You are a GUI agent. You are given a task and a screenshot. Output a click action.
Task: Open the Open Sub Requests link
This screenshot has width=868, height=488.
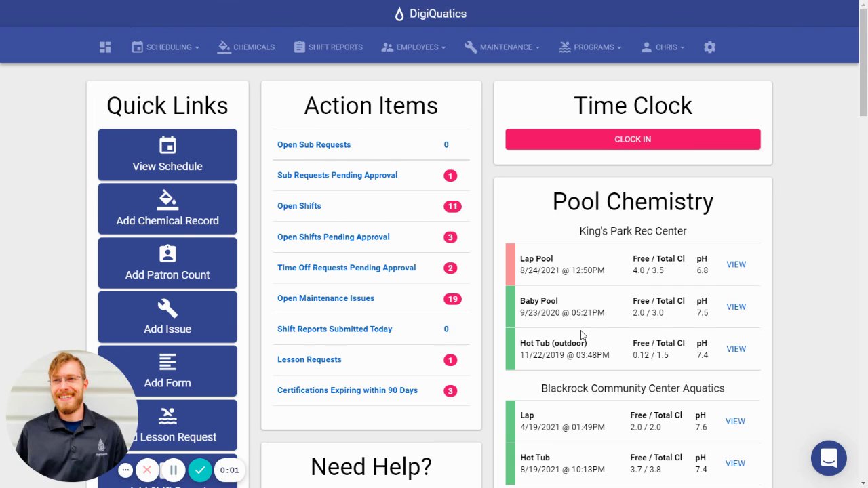point(314,144)
